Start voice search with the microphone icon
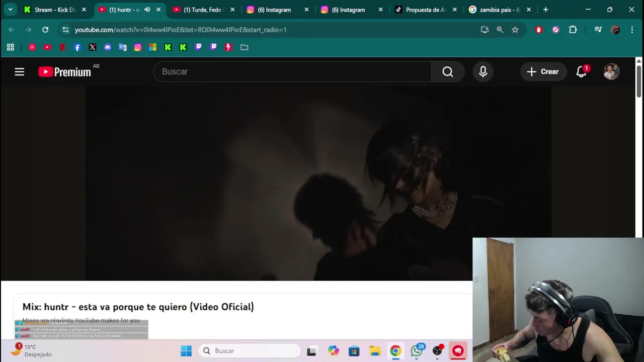 pyautogui.click(x=483, y=72)
